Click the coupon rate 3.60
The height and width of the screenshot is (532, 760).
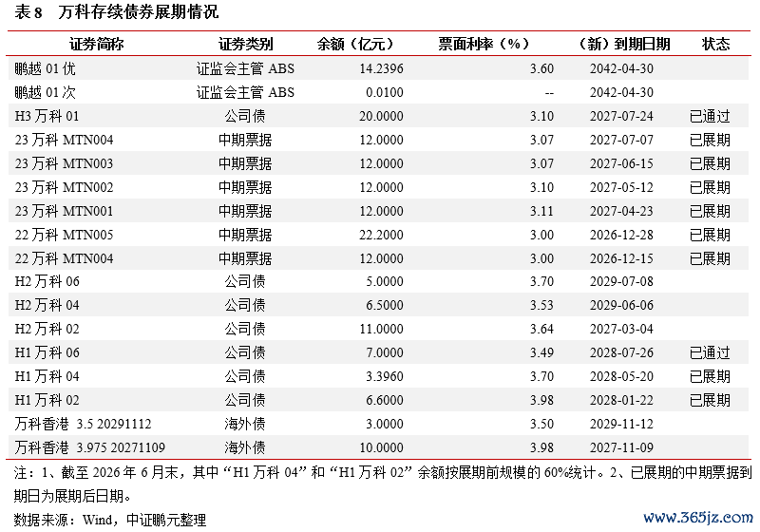(541, 68)
